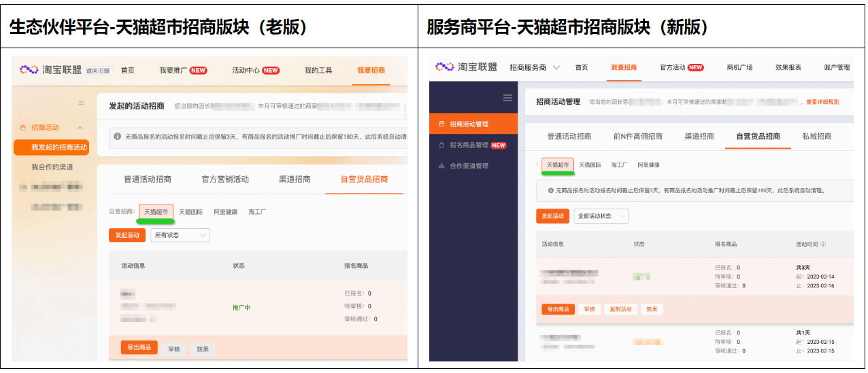Image resolution: width=868 pixels, height=373 pixels.
Task: Select 天猫国际 filter in new version
Action: click(590, 165)
